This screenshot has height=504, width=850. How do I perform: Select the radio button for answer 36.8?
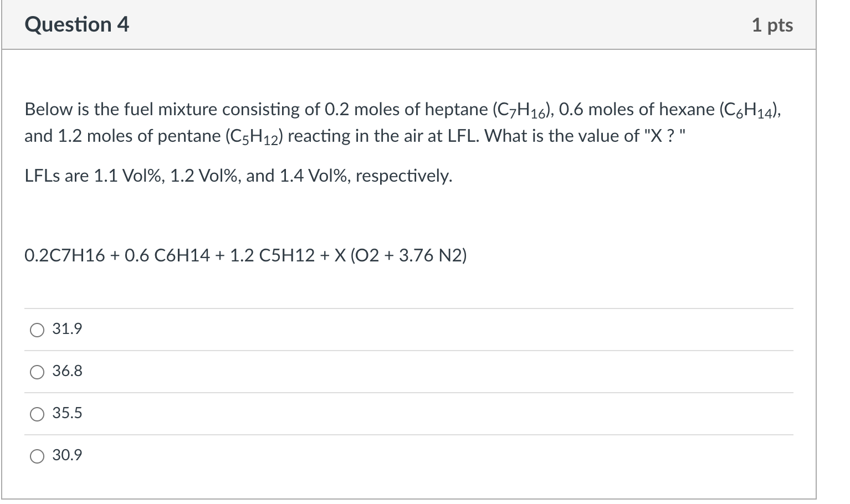37,372
